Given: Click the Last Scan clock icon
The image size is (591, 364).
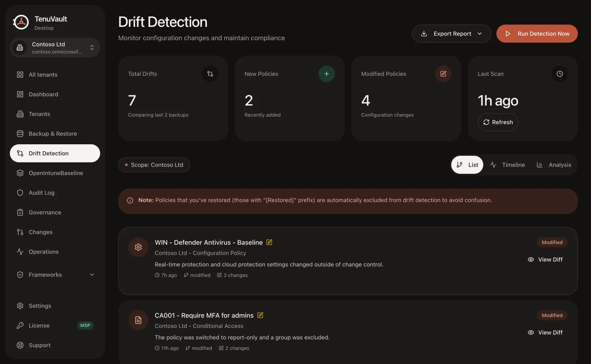Looking at the screenshot, I should tap(560, 74).
